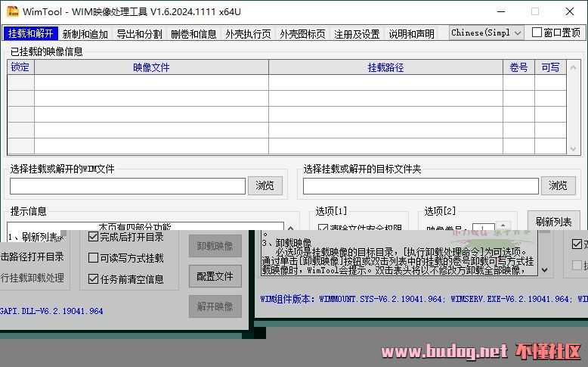This screenshot has height=367, width=588.
Task: Click 浏览 next to the target folder field
Action: click(x=558, y=185)
